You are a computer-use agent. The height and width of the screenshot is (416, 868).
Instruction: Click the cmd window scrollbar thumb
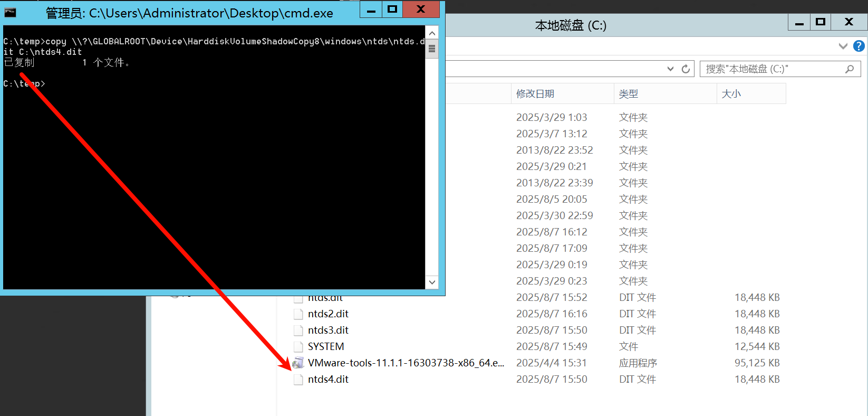click(x=432, y=49)
